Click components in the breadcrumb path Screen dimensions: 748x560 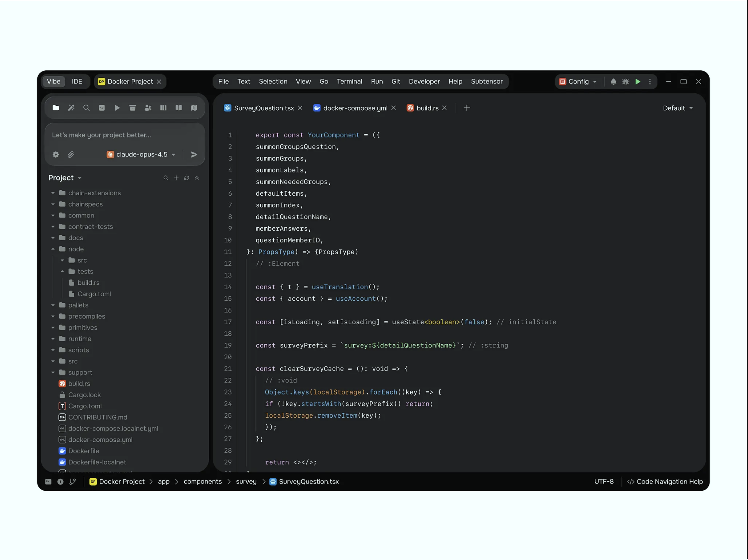[202, 482]
